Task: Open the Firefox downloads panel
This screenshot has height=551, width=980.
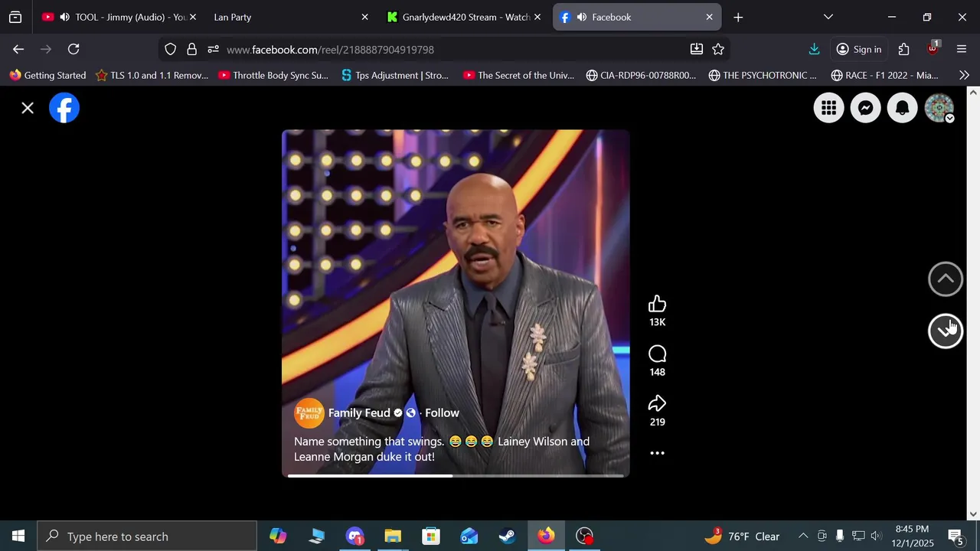Action: [x=814, y=49]
